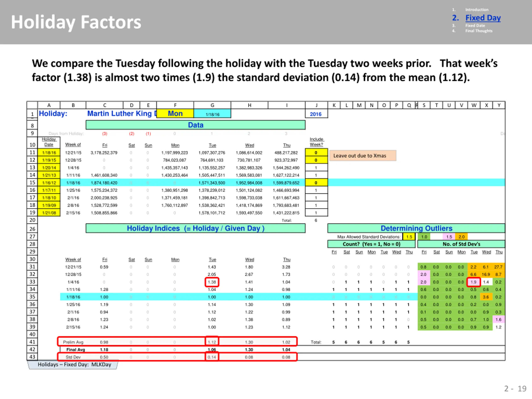Select the Holiday Indices section header

tap(196, 228)
